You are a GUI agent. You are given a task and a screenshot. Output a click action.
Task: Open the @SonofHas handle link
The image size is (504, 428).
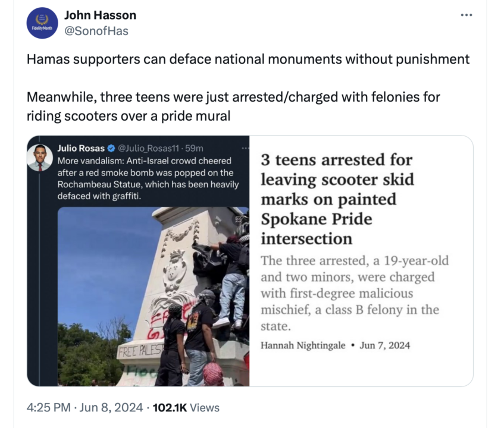click(x=96, y=31)
